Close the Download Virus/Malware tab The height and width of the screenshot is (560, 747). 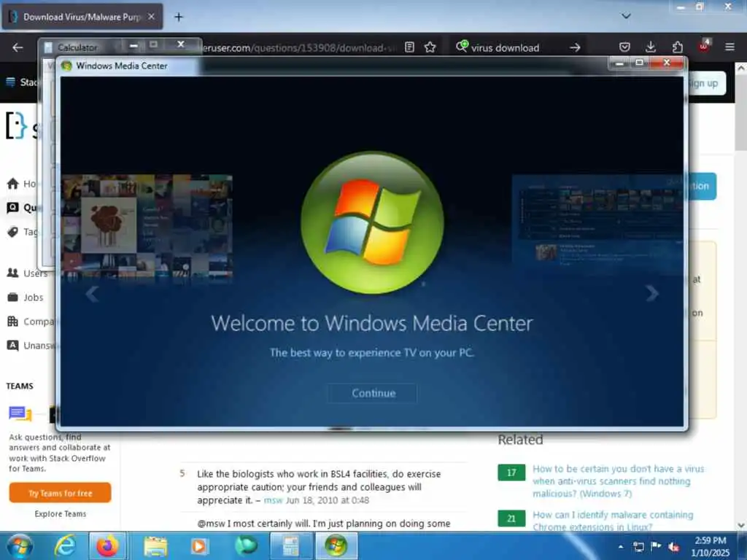151,17
